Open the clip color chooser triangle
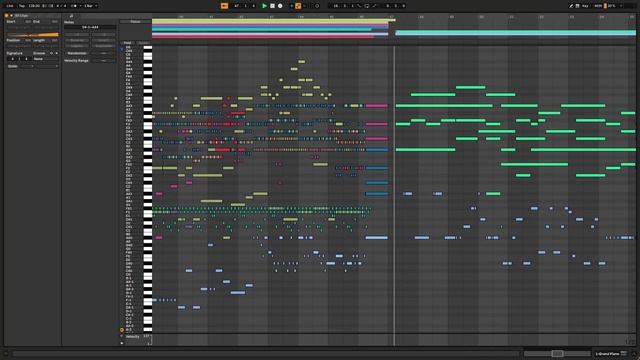 tap(11, 16)
